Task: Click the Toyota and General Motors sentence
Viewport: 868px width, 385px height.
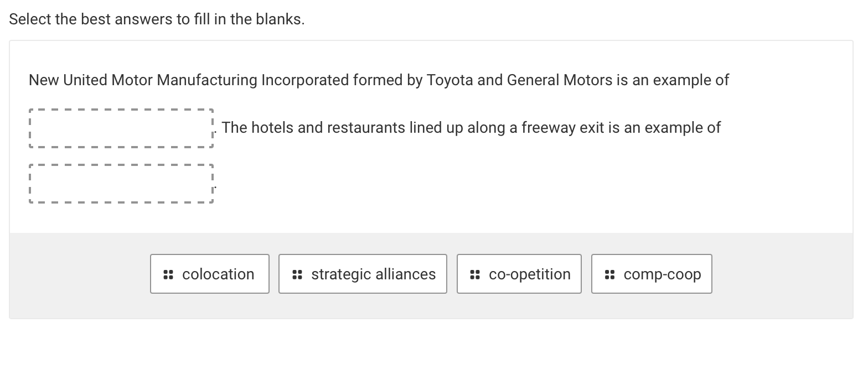Action: [x=378, y=80]
